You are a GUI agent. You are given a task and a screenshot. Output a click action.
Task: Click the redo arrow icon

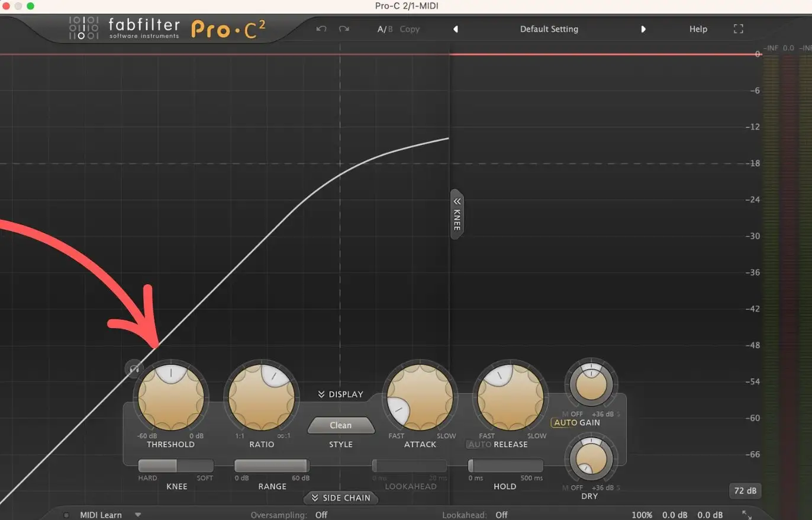[x=344, y=29]
